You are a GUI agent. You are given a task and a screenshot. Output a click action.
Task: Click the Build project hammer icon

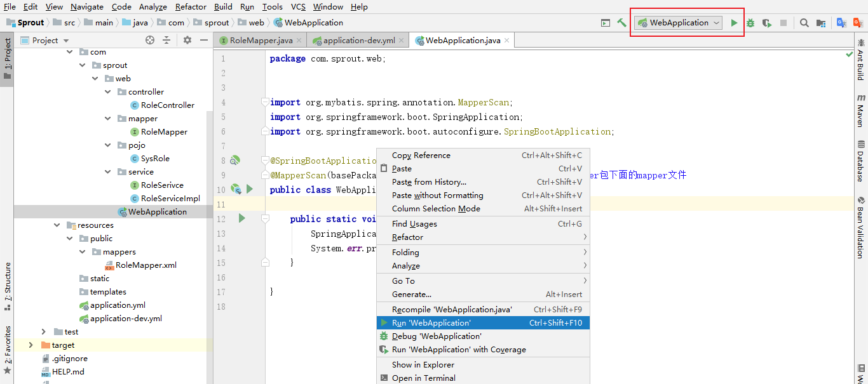[x=622, y=23]
